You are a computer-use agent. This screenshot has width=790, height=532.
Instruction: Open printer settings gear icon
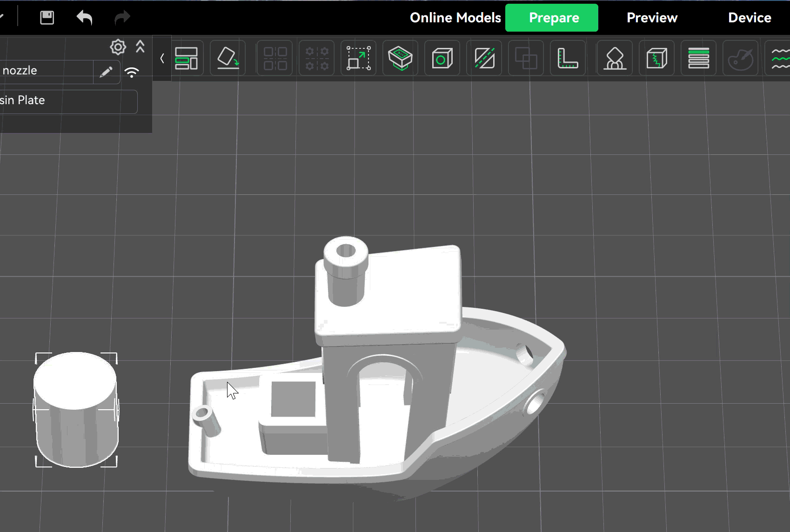pyautogui.click(x=118, y=47)
